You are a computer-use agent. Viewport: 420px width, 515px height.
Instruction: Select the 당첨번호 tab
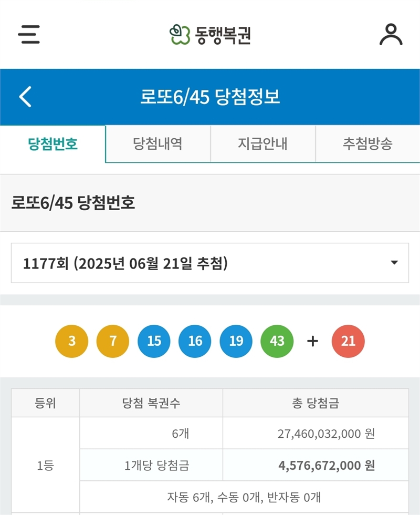tap(52, 144)
